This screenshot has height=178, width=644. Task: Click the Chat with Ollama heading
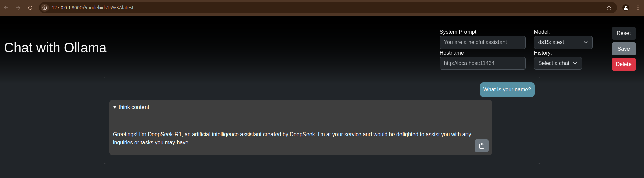pyautogui.click(x=55, y=48)
